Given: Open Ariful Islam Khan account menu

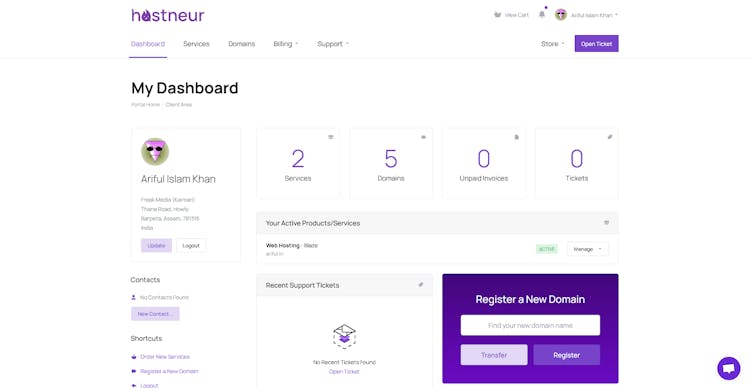Looking at the screenshot, I should 586,15.
